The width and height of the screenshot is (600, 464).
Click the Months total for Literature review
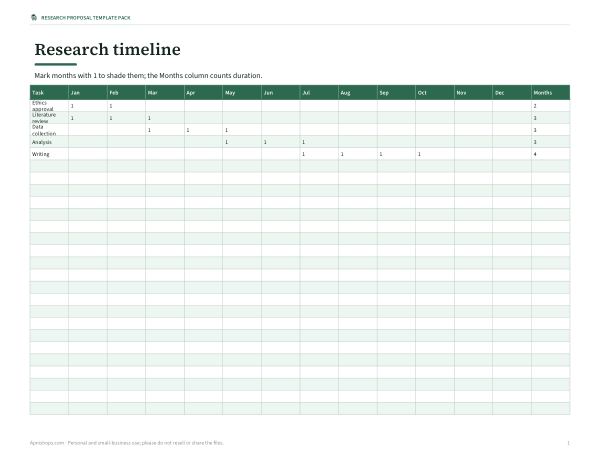[x=551, y=118]
